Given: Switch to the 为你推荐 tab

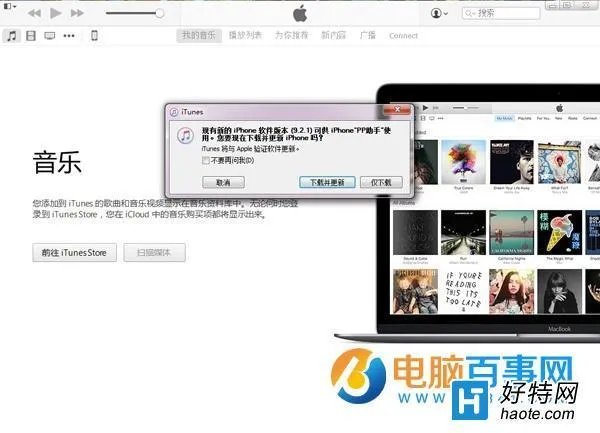Looking at the screenshot, I should point(292,36).
